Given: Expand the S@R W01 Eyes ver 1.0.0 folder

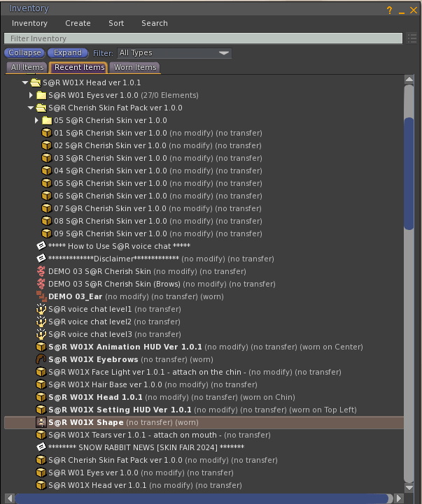Looking at the screenshot, I should (x=31, y=95).
